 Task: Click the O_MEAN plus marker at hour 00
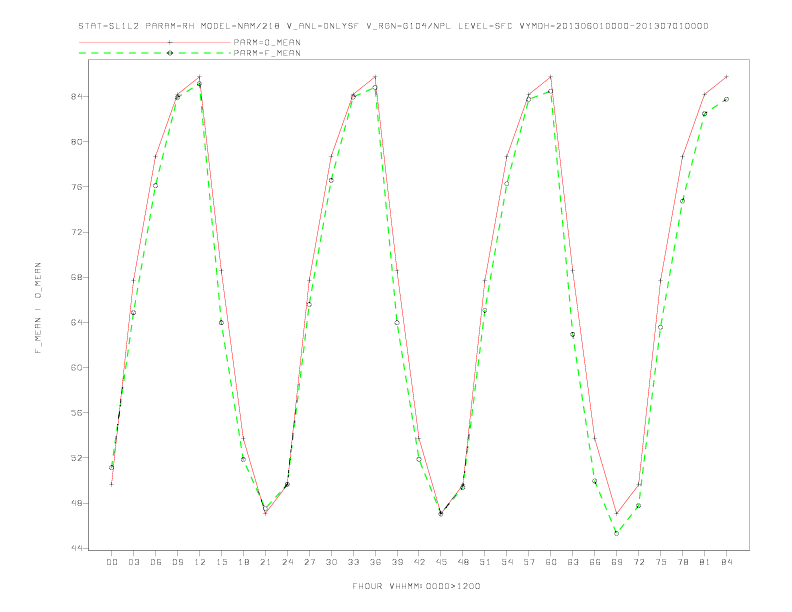(x=112, y=484)
